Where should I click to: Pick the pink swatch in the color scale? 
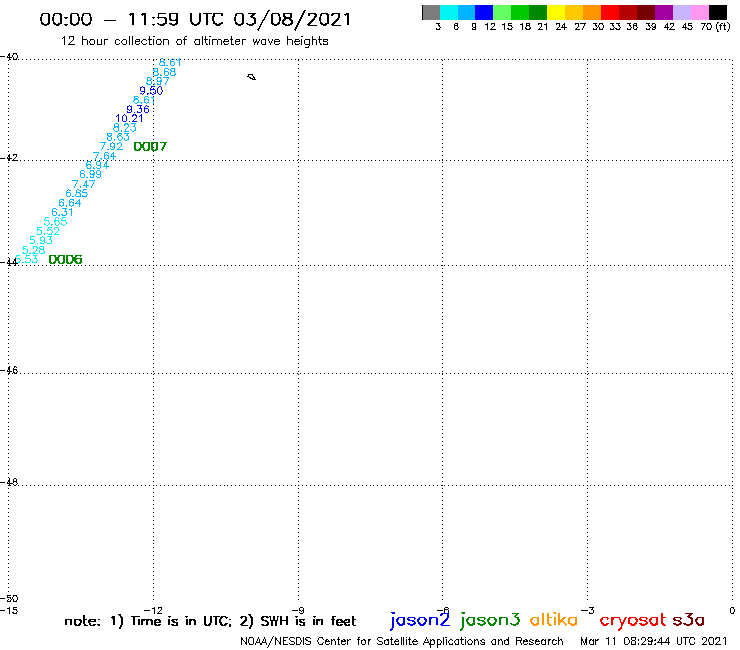pos(699,12)
